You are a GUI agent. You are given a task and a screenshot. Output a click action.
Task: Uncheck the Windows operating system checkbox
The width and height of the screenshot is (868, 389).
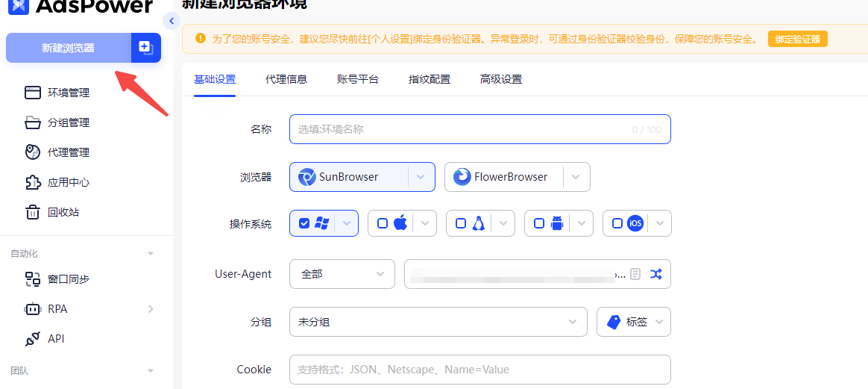[304, 223]
